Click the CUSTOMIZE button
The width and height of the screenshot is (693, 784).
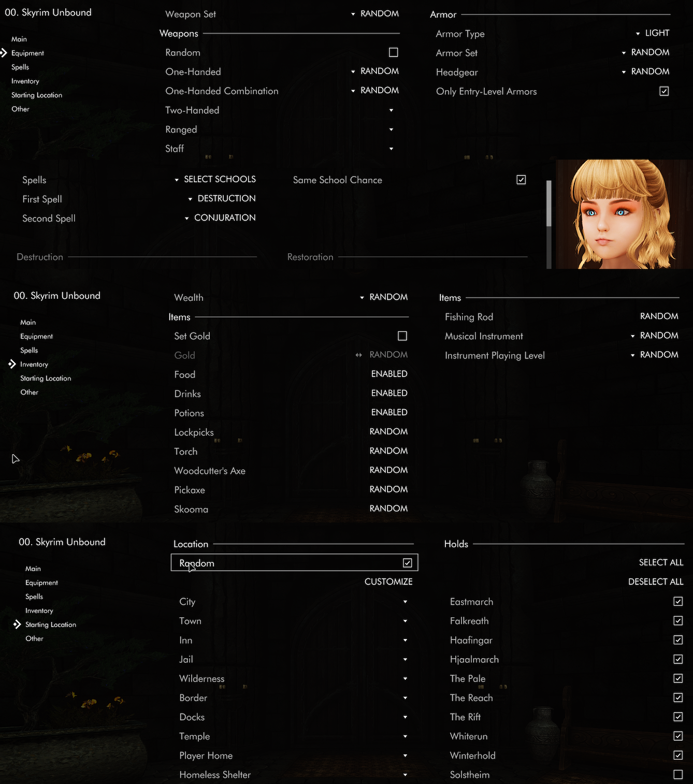pyautogui.click(x=388, y=582)
